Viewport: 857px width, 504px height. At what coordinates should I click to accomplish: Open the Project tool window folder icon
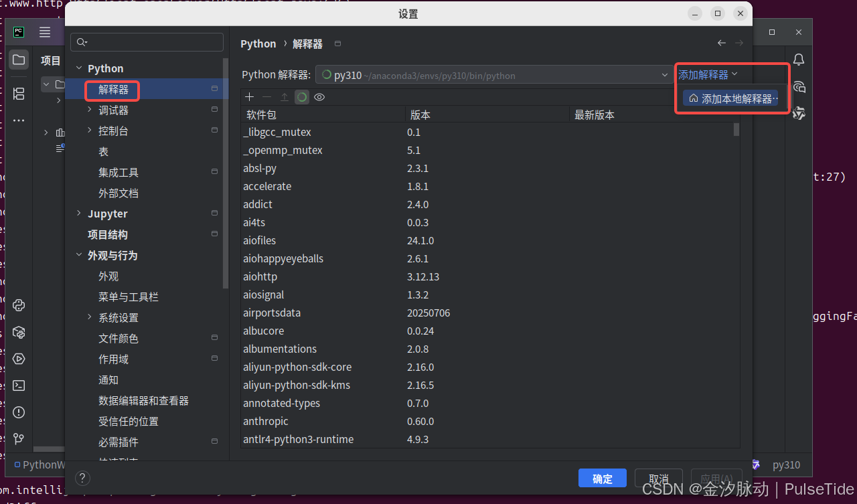click(x=19, y=60)
